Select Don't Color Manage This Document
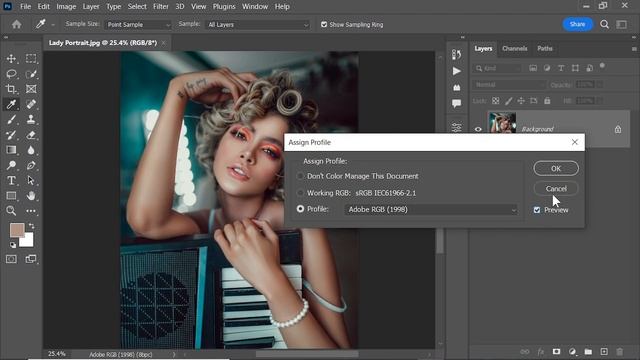 click(300, 176)
